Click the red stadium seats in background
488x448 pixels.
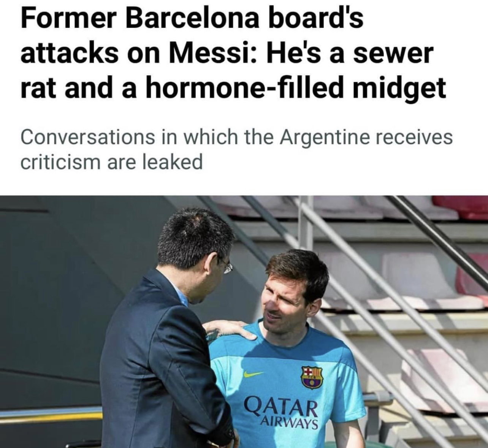[x=461, y=207]
